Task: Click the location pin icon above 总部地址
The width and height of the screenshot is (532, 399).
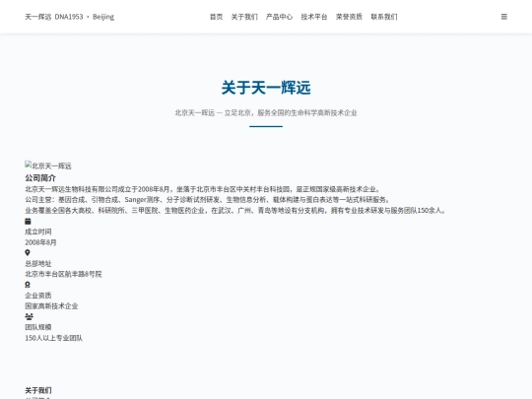Action: [28, 253]
